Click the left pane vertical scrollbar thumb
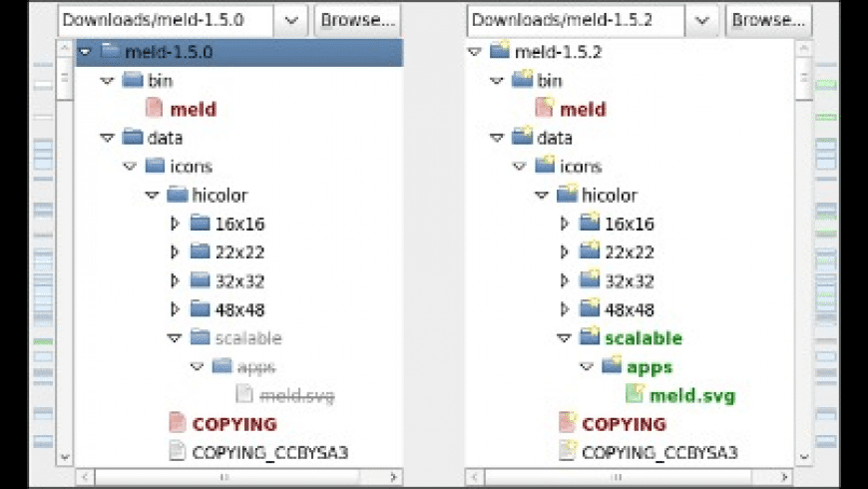 (65, 78)
